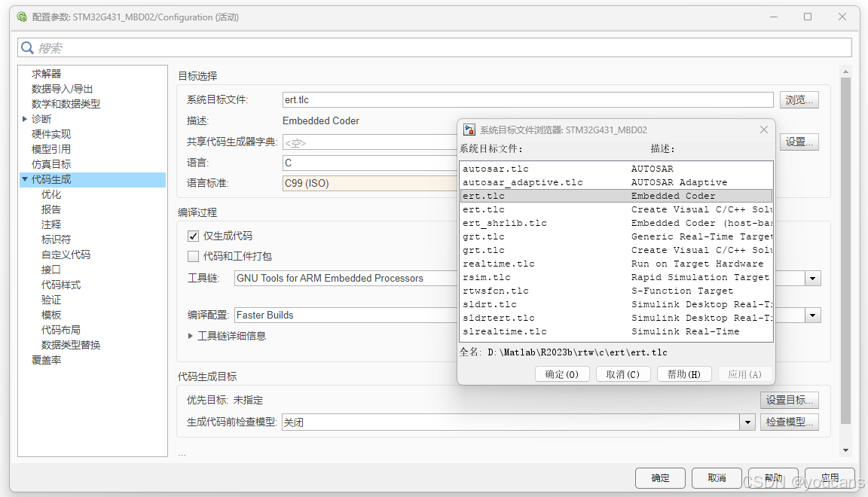Click the 浏览... button
Viewport: 868px width, 497px height.
tap(799, 99)
